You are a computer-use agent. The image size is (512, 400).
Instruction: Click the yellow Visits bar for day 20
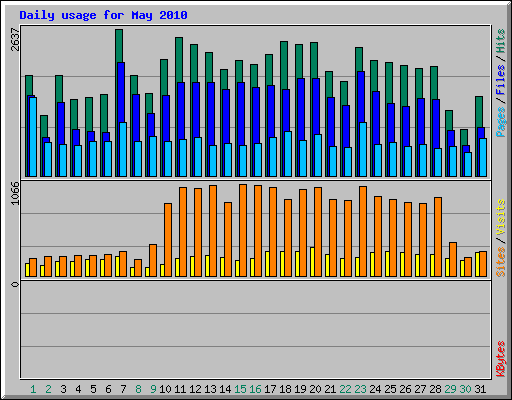pyautogui.click(x=312, y=262)
